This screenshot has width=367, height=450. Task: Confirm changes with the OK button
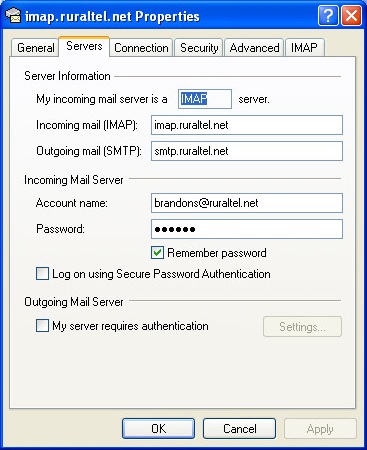pyautogui.click(x=158, y=429)
